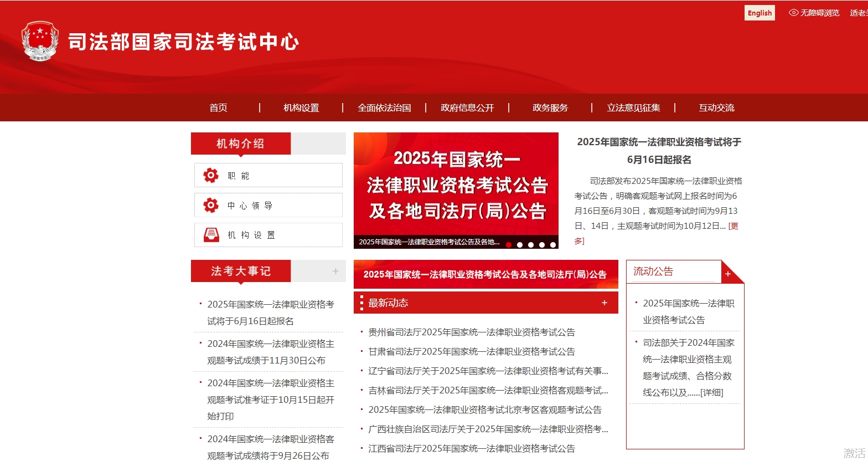Open the 立法意见征集 navigation item
The height and width of the screenshot is (461, 868).
pos(633,107)
